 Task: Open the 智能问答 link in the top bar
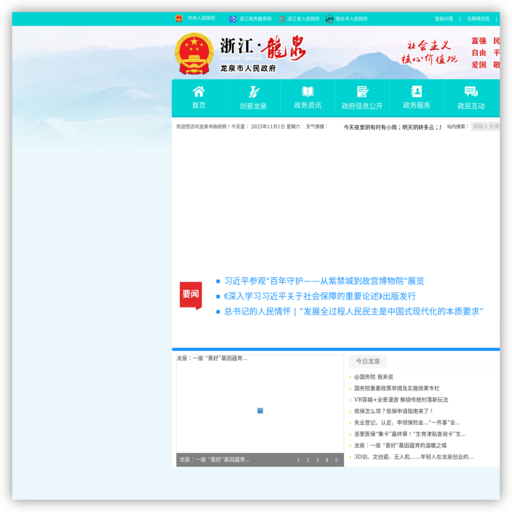pyautogui.click(x=444, y=19)
